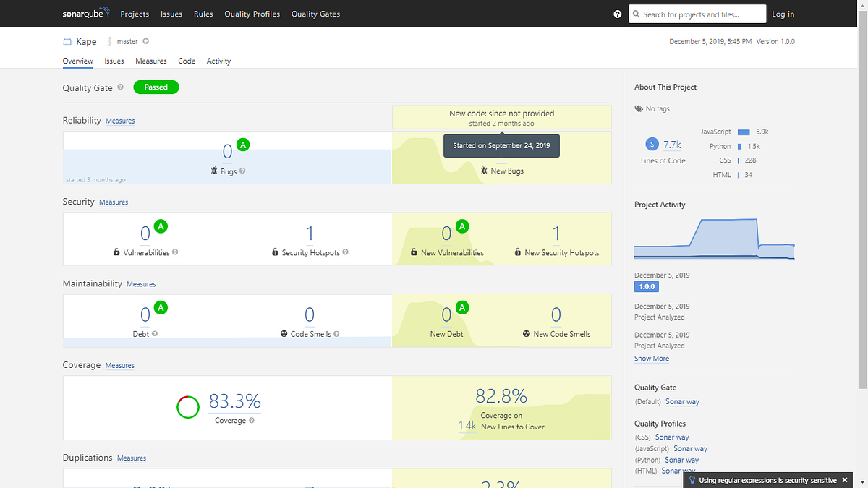The width and height of the screenshot is (868, 488).
Task: Switch to the Activity tab
Action: click(218, 61)
